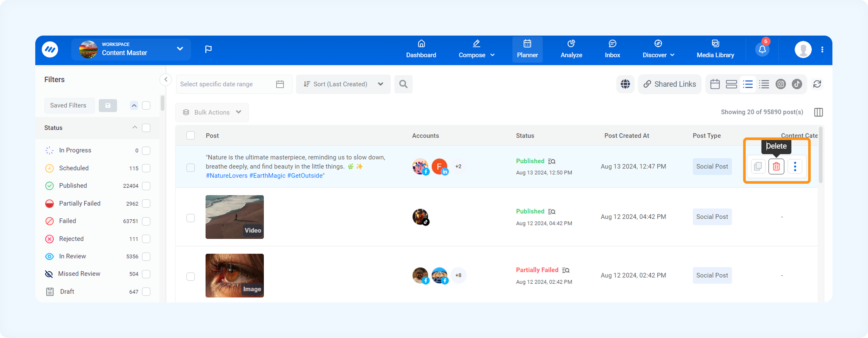Click save filter disk icon
This screenshot has width=868, height=338.
point(108,105)
